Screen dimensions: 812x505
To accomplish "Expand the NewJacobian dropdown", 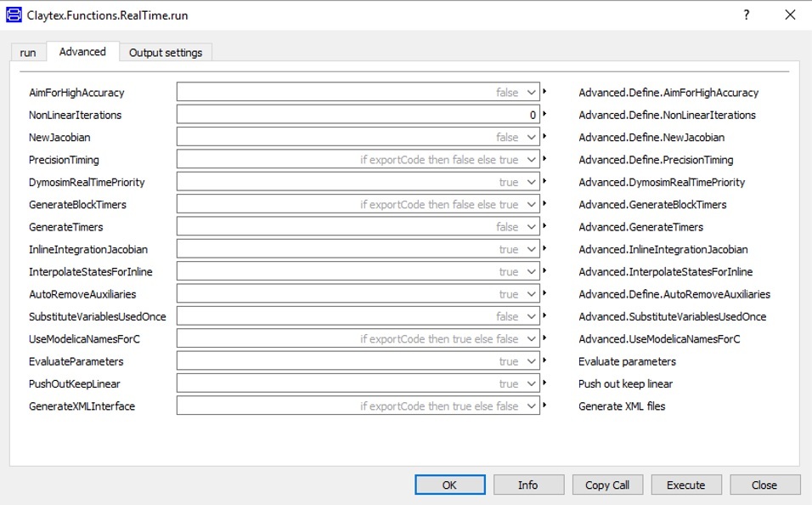I will [x=532, y=137].
